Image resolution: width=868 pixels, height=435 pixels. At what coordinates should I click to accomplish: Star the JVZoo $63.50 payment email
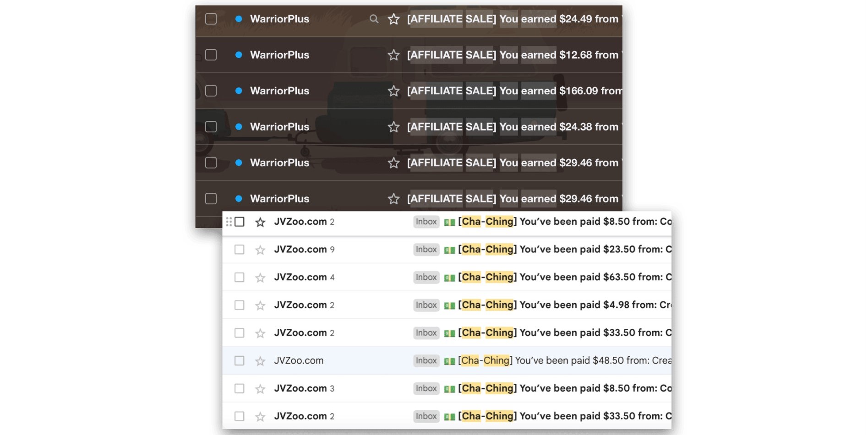[260, 278]
